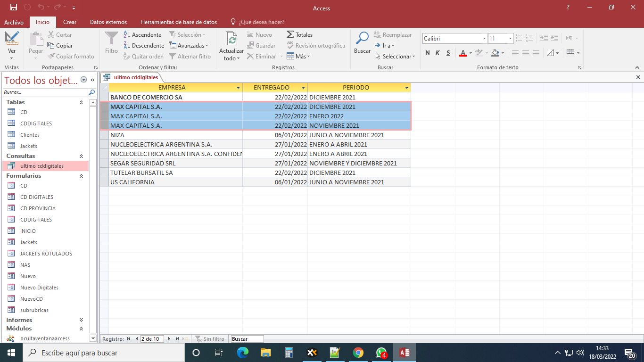Save with the disk icon in title bar
This screenshot has height=362, width=644.
click(13, 8)
